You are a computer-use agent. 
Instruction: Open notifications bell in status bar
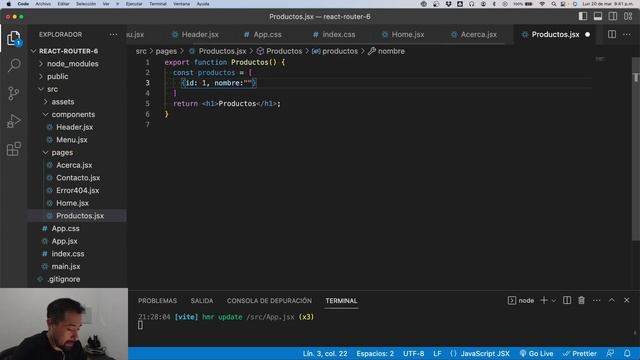click(627, 353)
